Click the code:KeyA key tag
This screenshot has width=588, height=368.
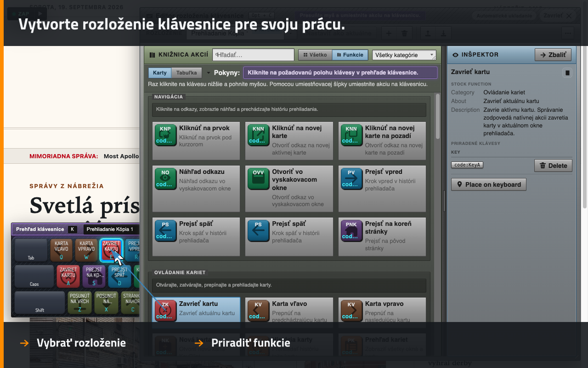click(467, 165)
